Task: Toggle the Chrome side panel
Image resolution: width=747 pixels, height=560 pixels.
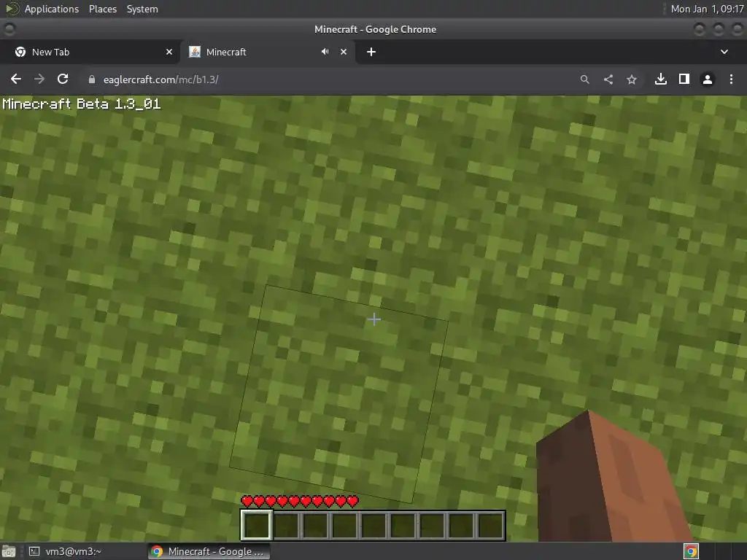Action: point(684,79)
